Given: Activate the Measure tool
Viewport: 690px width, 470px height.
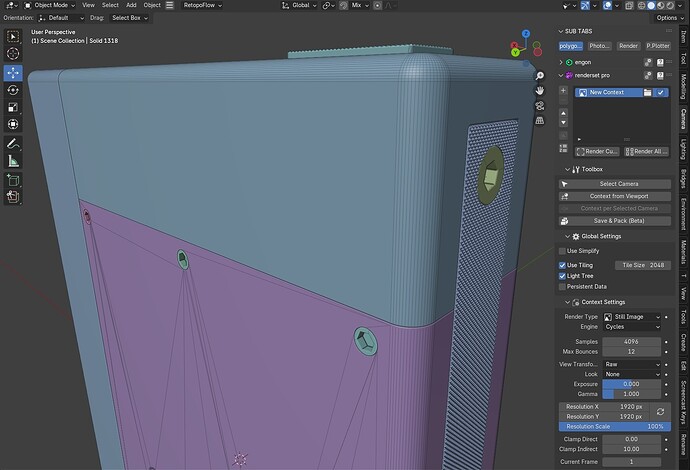Looking at the screenshot, I should tap(13, 161).
